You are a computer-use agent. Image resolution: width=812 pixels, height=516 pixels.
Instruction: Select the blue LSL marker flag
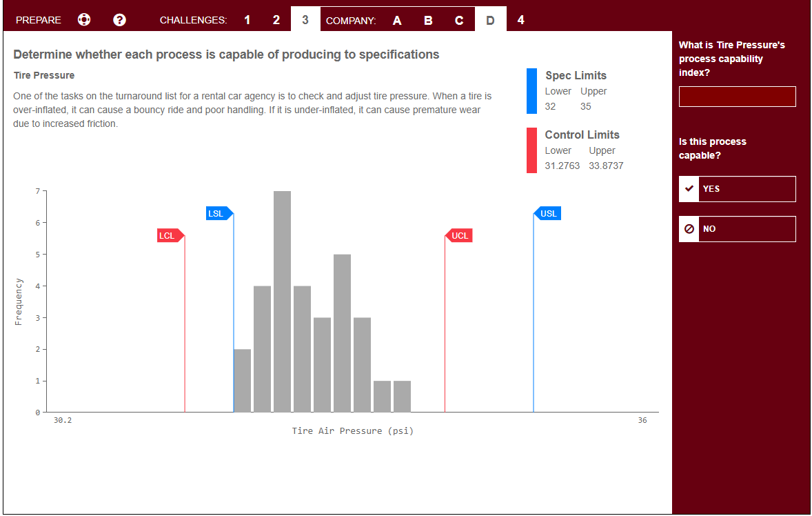[x=220, y=213]
